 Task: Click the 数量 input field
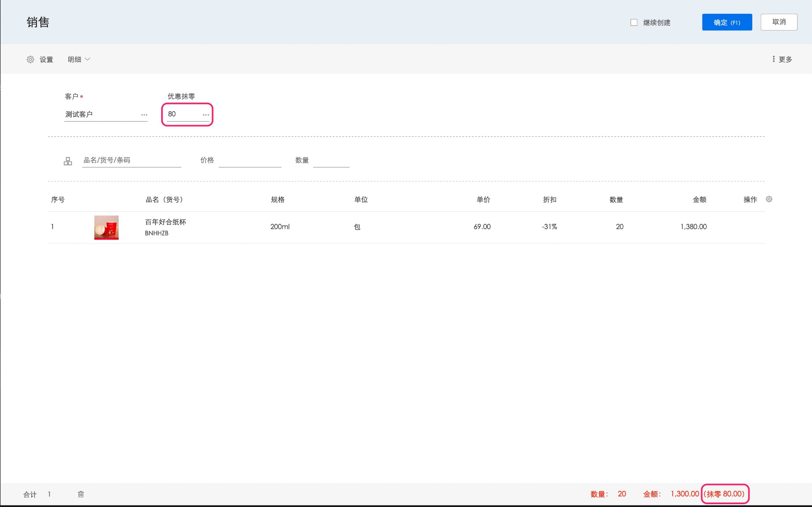click(331, 161)
